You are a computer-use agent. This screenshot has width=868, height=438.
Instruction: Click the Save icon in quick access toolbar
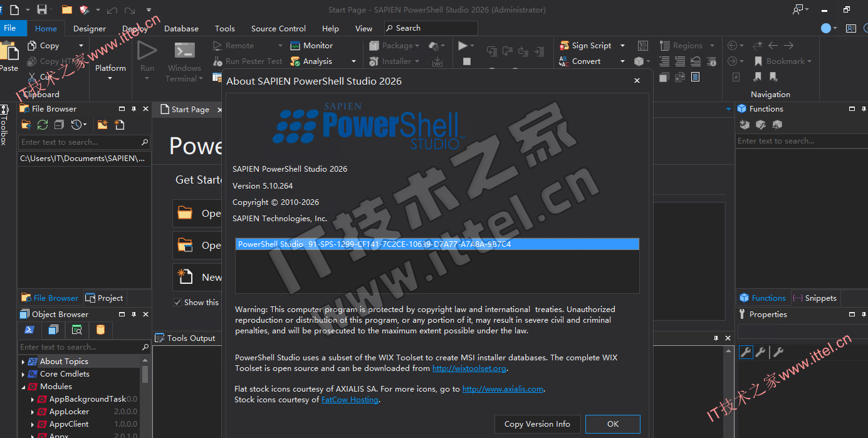tap(42, 9)
